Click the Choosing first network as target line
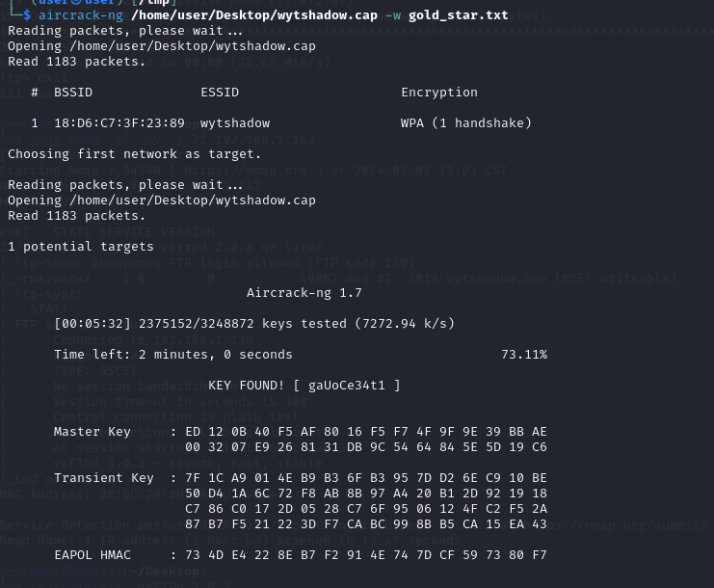The width and height of the screenshot is (714, 588). pos(134,154)
